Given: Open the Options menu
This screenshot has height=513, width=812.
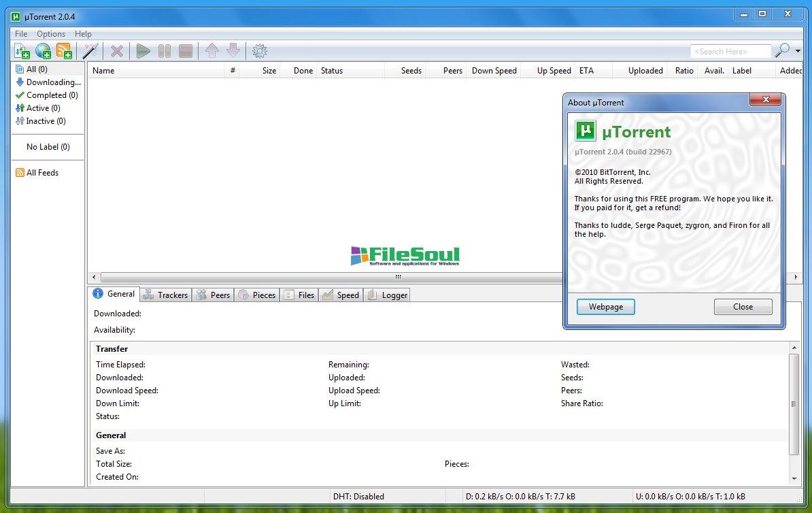Looking at the screenshot, I should click(51, 34).
